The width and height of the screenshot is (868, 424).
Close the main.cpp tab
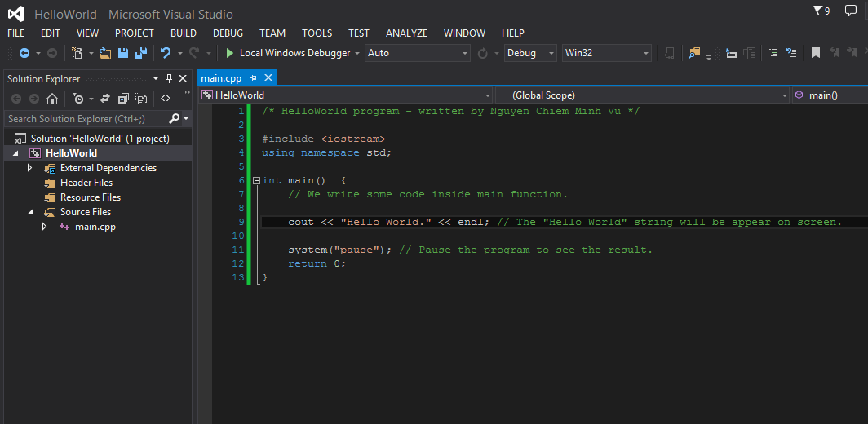(x=268, y=77)
